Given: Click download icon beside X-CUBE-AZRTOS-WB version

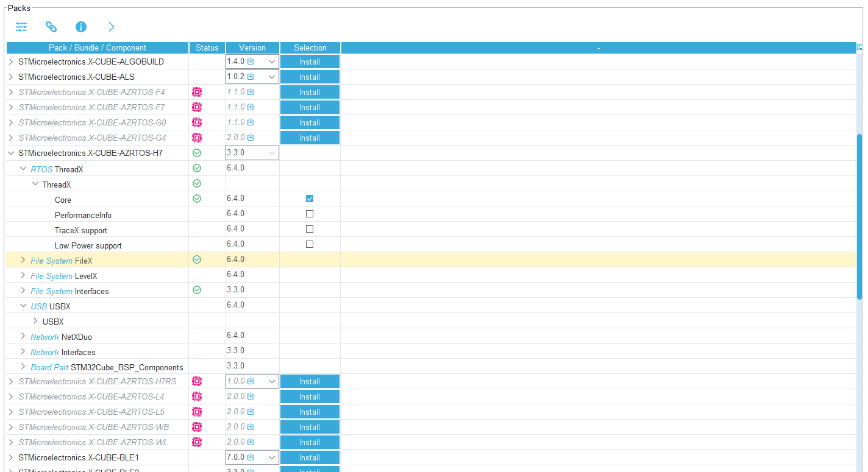Looking at the screenshot, I should [251, 427].
